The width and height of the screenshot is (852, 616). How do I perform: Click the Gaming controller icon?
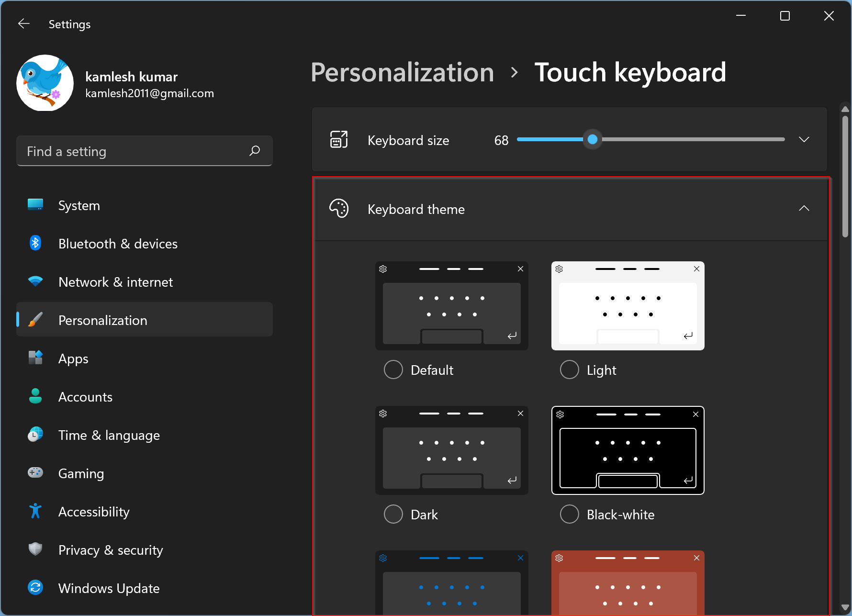click(x=35, y=472)
